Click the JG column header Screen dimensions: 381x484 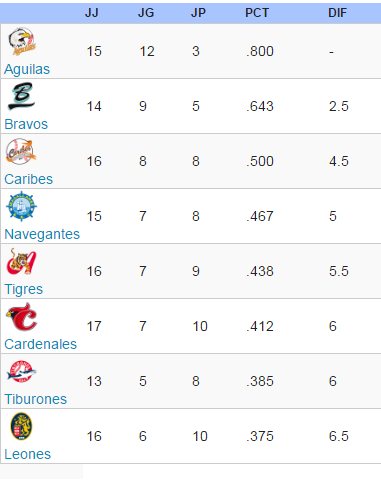coord(146,13)
